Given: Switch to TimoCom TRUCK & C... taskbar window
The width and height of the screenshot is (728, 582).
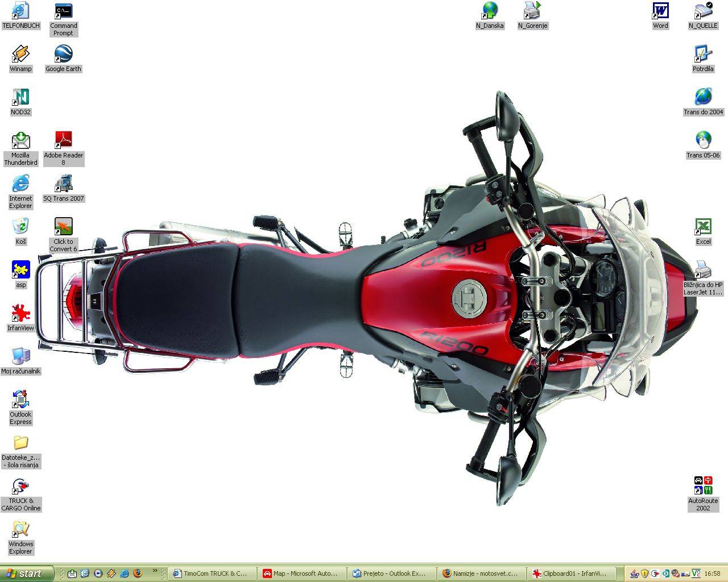Looking at the screenshot, I should 212,573.
